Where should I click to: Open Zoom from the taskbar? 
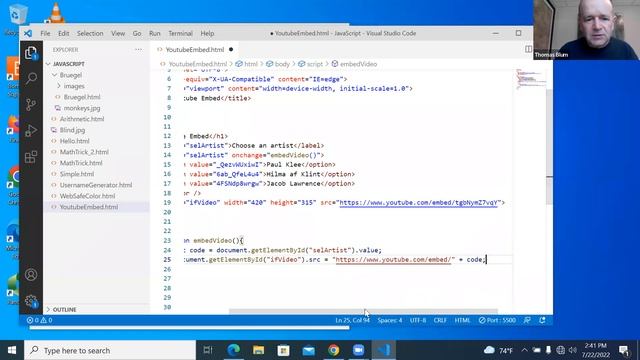coord(358,350)
